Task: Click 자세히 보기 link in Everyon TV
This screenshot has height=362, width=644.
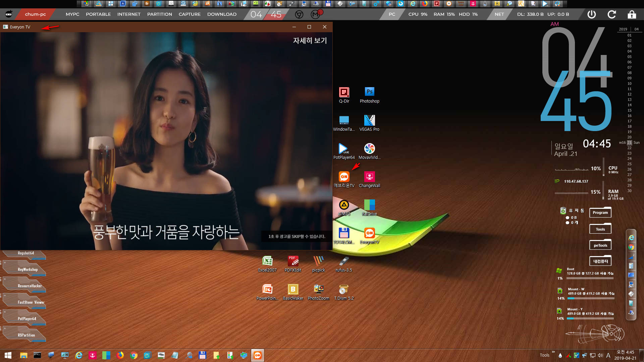Action: point(310,41)
